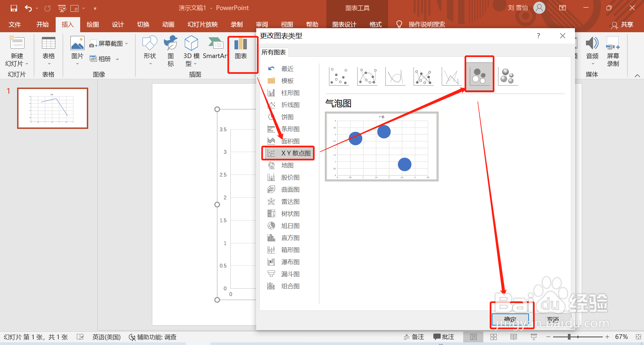
Task: Click the Redo icon
Action: click(48, 8)
